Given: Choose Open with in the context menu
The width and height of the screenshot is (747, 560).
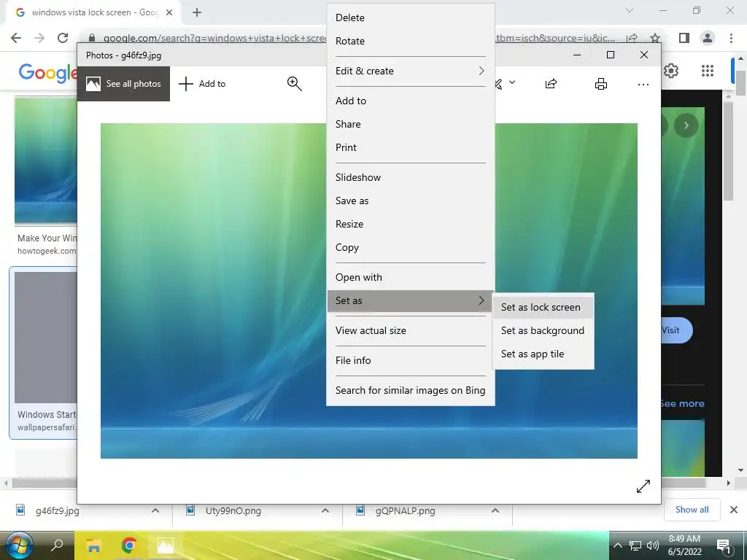Looking at the screenshot, I should [410, 278].
